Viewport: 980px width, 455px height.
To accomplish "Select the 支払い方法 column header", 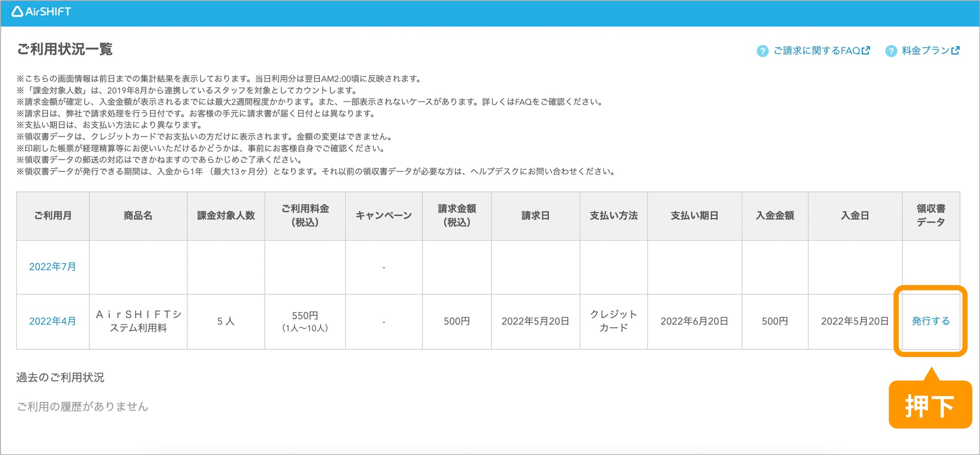I will click(x=614, y=216).
